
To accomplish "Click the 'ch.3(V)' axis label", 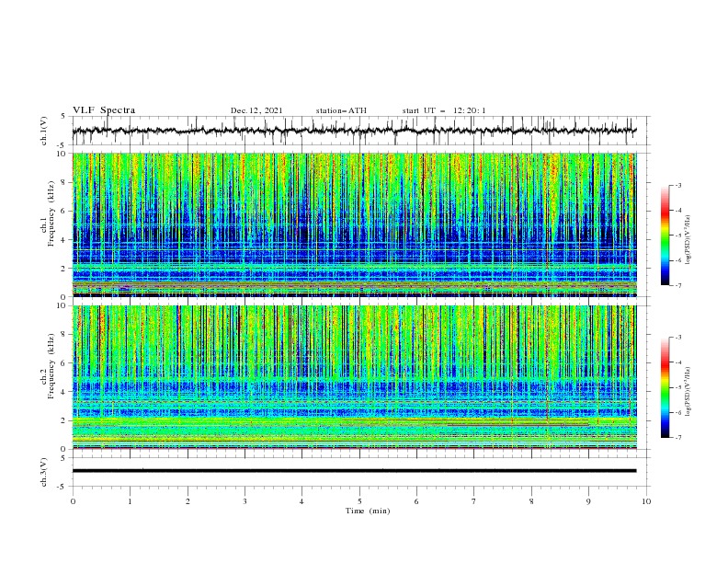I will tap(44, 472).
